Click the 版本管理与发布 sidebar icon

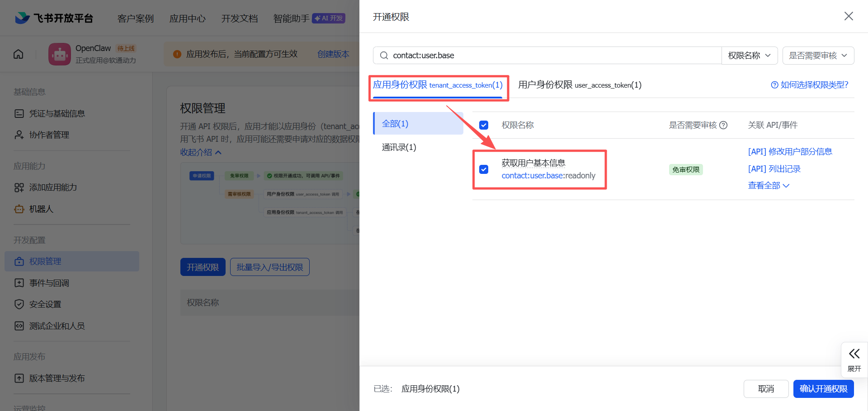tap(19, 378)
